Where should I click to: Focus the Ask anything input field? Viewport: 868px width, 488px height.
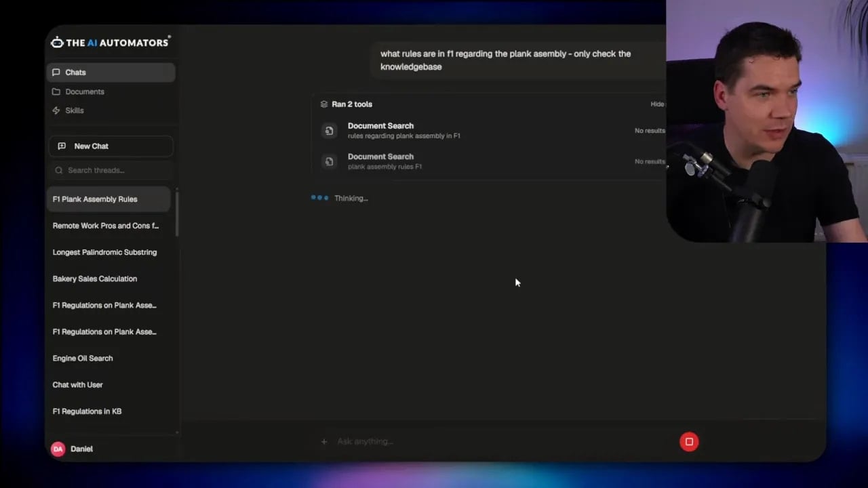(502, 442)
